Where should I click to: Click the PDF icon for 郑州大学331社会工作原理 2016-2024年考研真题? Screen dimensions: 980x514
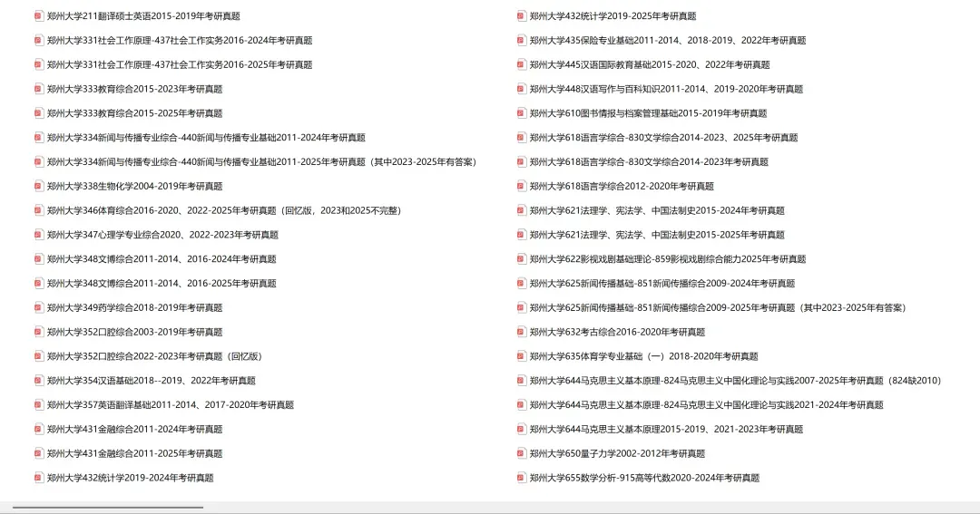[39, 41]
